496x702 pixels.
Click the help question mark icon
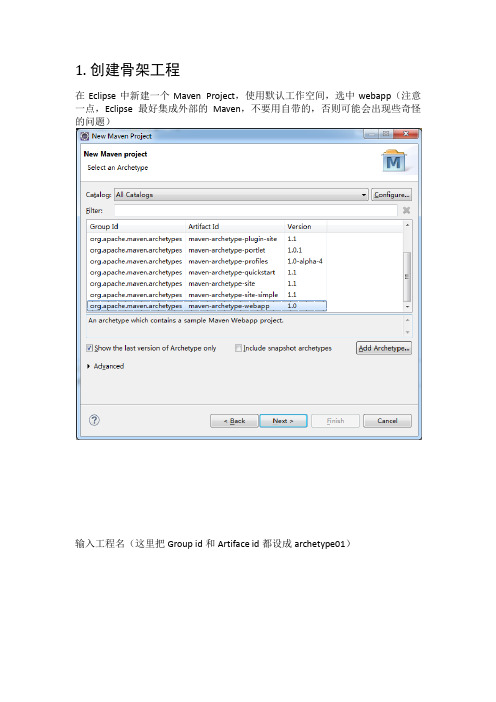[x=94, y=420]
